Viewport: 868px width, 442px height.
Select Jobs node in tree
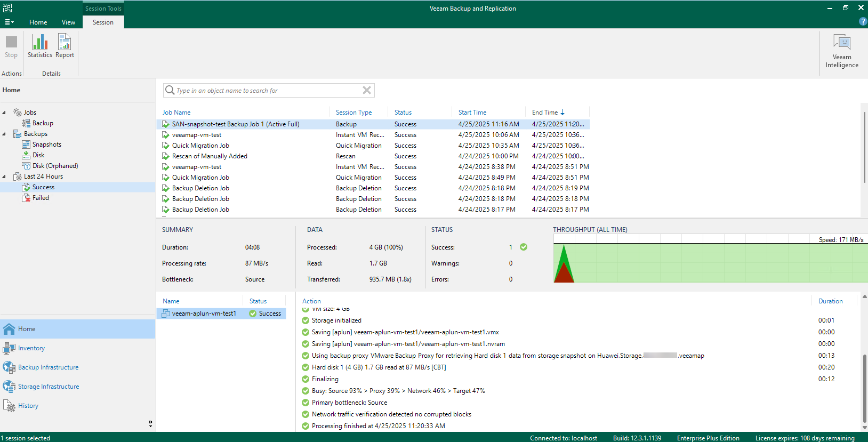[x=30, y=112]
